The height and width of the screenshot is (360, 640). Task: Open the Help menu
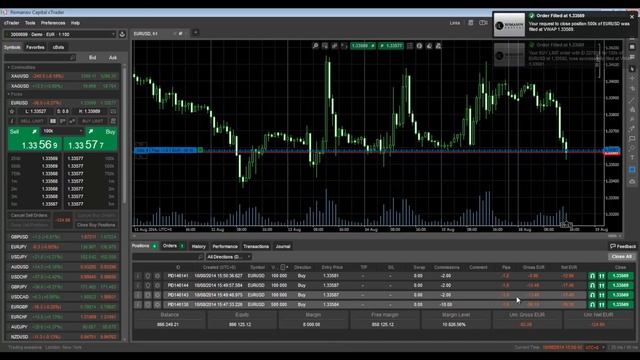tap(75, 23)
